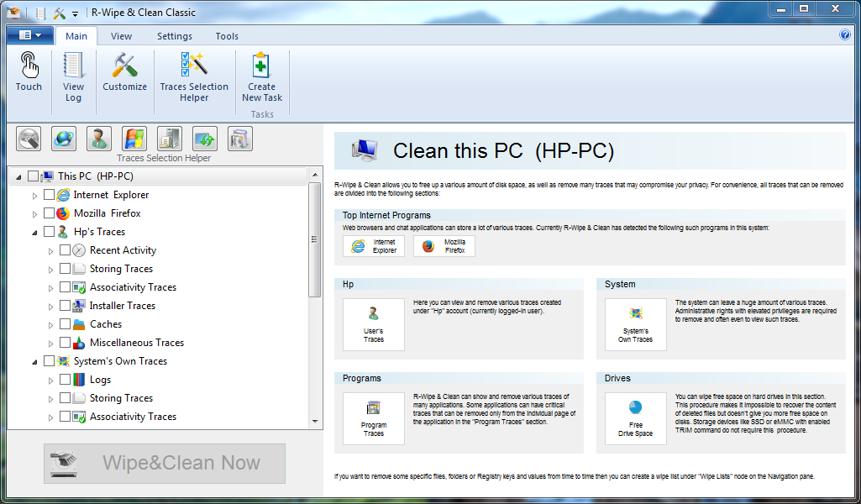Open the Program Traces tile

374,418
